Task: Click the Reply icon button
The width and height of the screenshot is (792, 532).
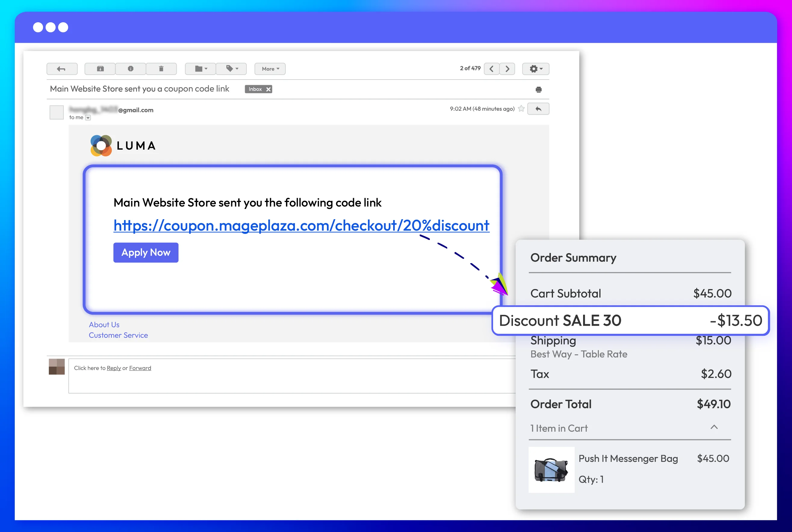Action: [x=537, y=109]
